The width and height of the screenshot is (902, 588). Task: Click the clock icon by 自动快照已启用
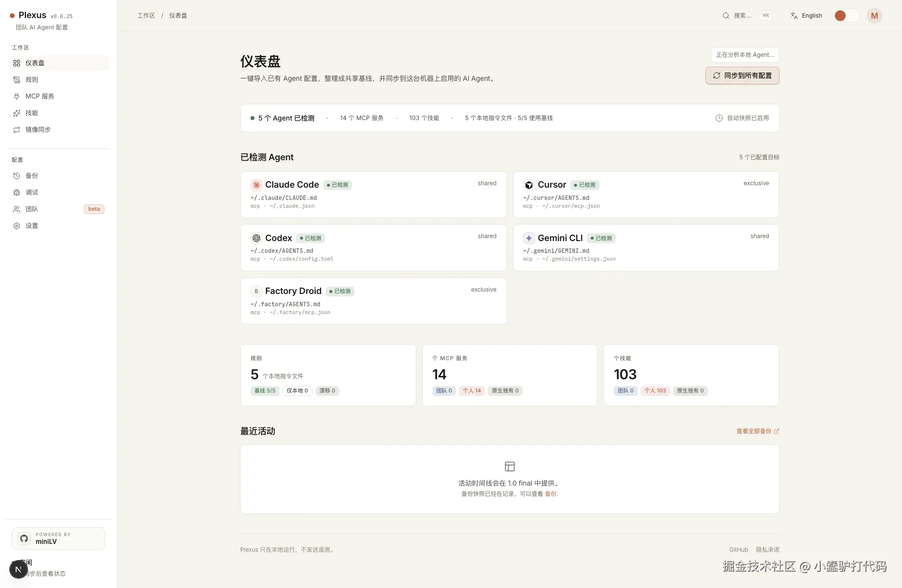[719, 118]
